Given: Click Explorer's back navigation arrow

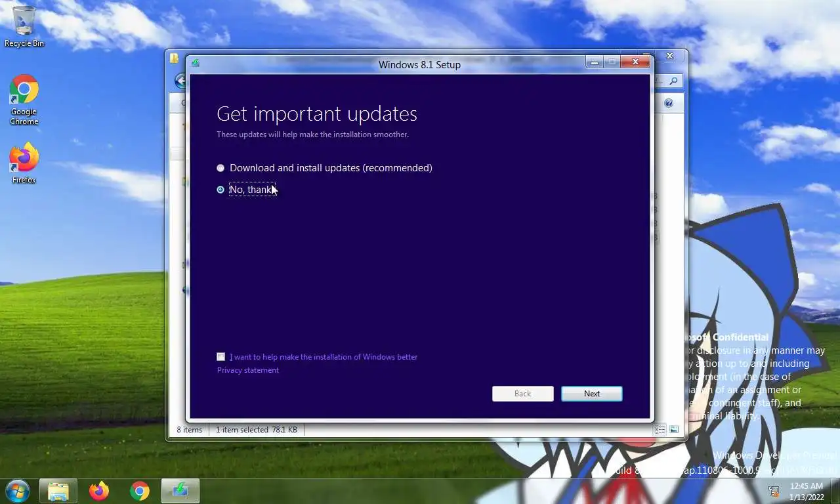Looking at the screenshot, I should click(181, 81).
